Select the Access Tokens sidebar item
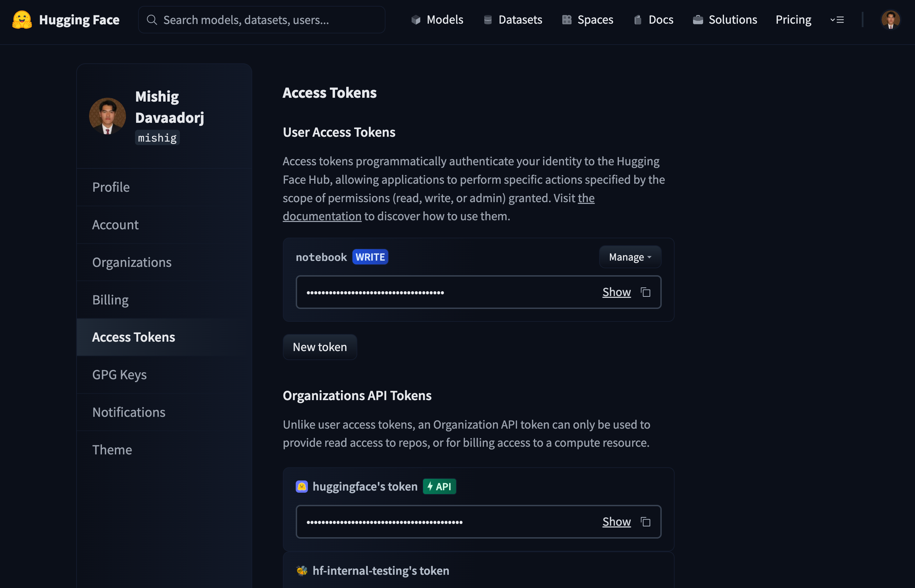This screenshot has width=915, height=588. [x=133, y=337]
